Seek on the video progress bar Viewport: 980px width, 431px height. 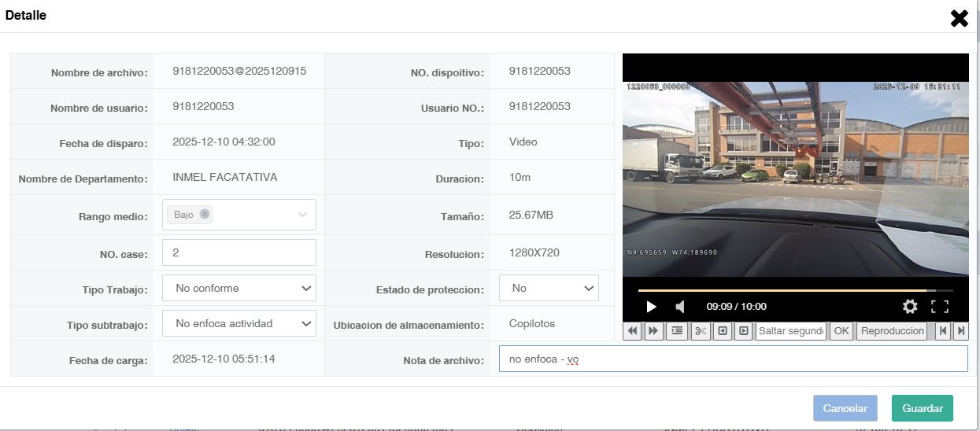pyautogui.click(x=795, y=290)
